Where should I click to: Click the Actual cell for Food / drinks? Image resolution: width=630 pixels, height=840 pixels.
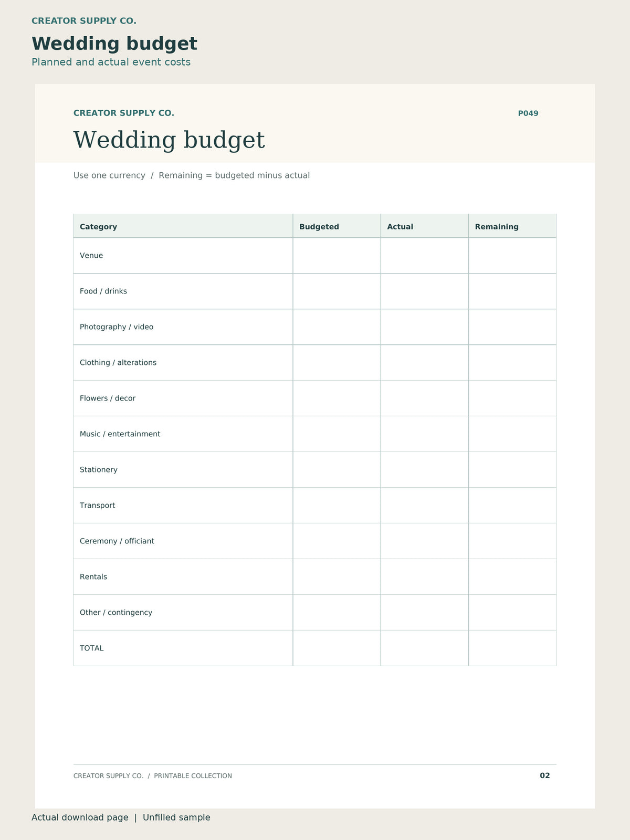[425, 291]
